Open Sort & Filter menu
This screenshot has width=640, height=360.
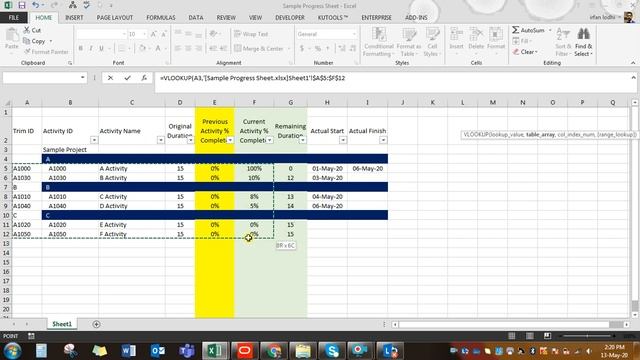[x=563, y=42]
